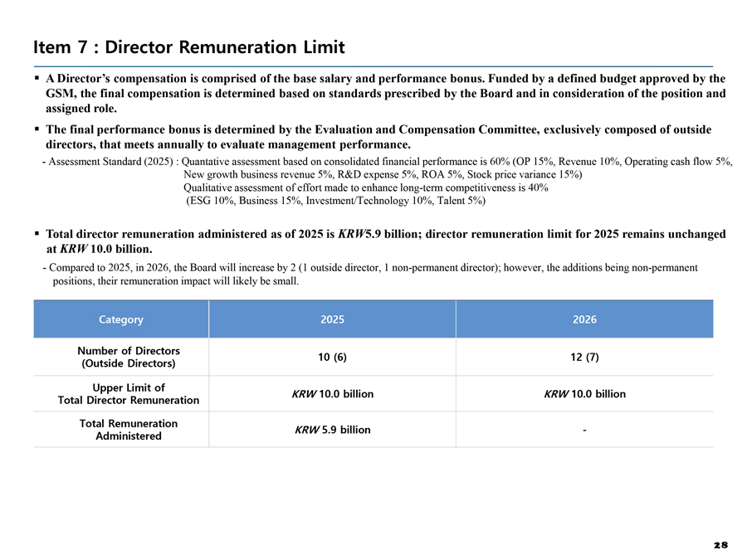
Task: Click the "Item 7 : Director Remuneration Limit" title
Action: click(x=188, y=46)
